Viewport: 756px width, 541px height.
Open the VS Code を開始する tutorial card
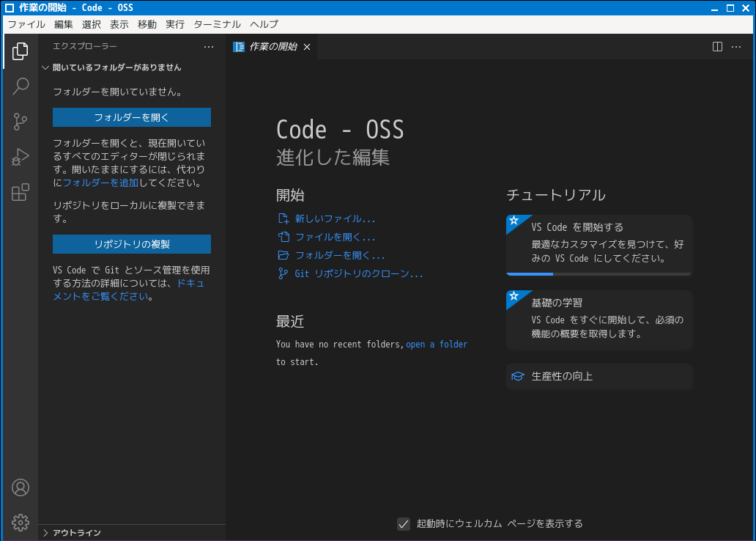(598, 245)
